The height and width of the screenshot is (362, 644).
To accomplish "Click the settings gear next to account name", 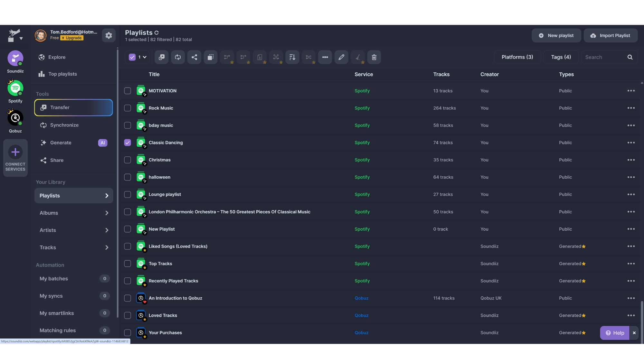I will [x=109, y=35].
